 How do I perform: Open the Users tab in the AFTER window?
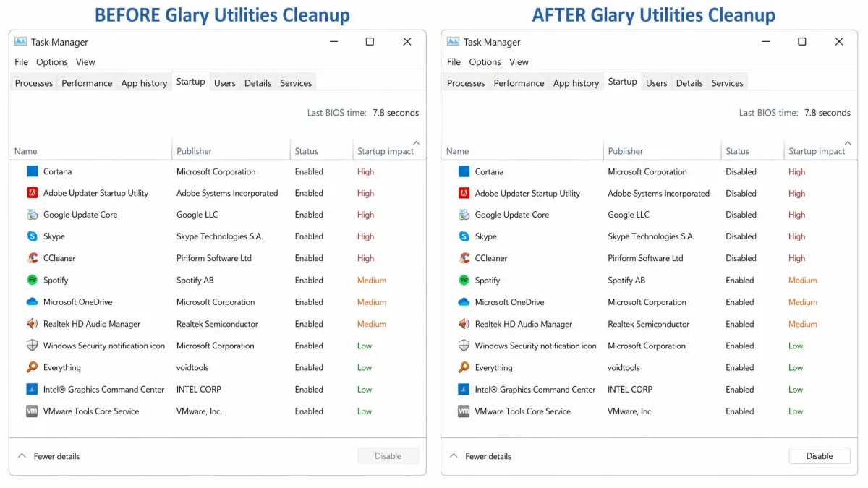point(656,83)
